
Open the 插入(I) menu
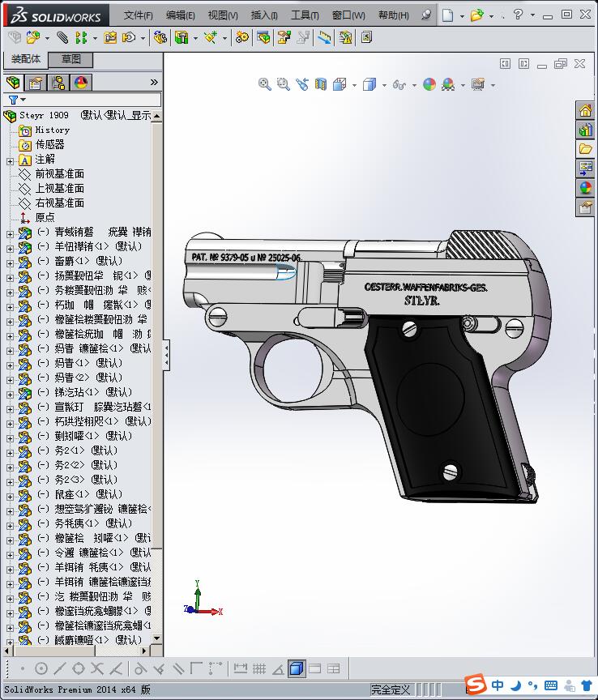pos(264,15)
